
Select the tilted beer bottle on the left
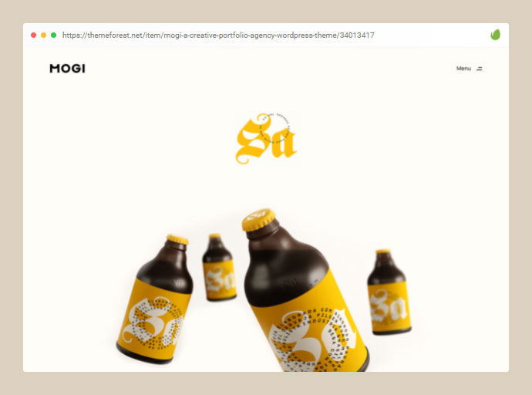156,299
